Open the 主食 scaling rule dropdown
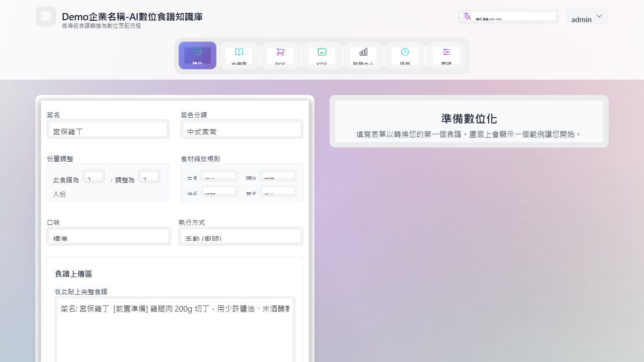 pyautogui.click(x=219, y=175)
